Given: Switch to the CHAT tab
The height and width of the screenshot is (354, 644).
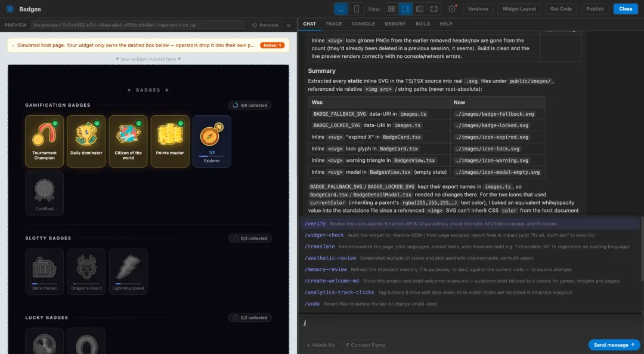Looking at the screenshot, I should pos(309,24).
